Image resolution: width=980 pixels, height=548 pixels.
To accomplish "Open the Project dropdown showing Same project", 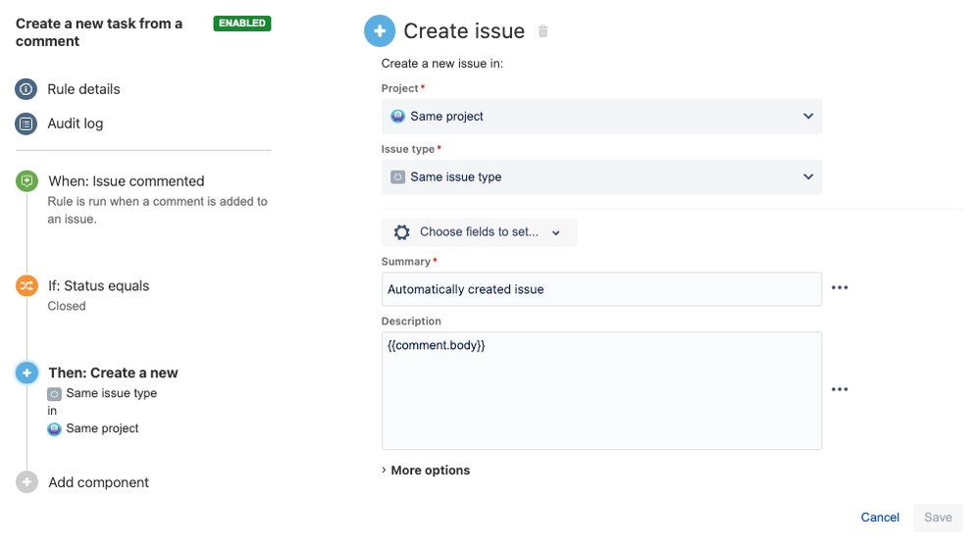I will point(601,117).
